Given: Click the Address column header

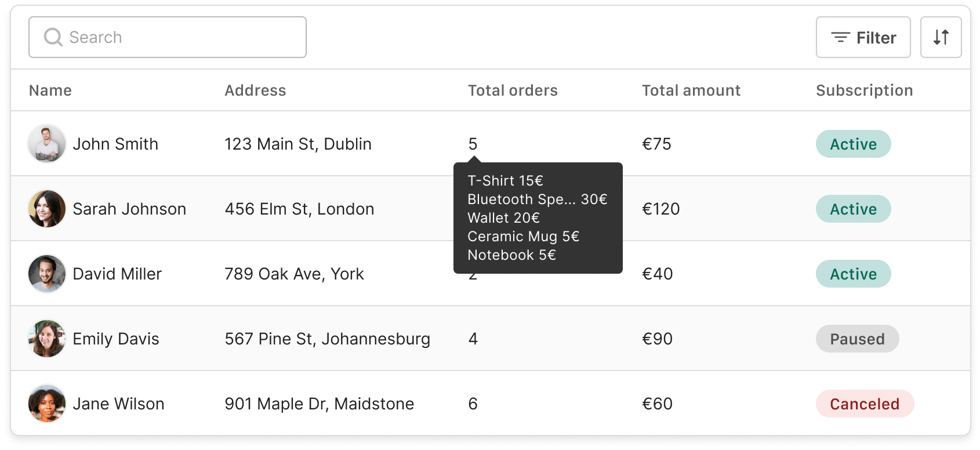Looking at the screenshot, I should [x=255, y=90].
